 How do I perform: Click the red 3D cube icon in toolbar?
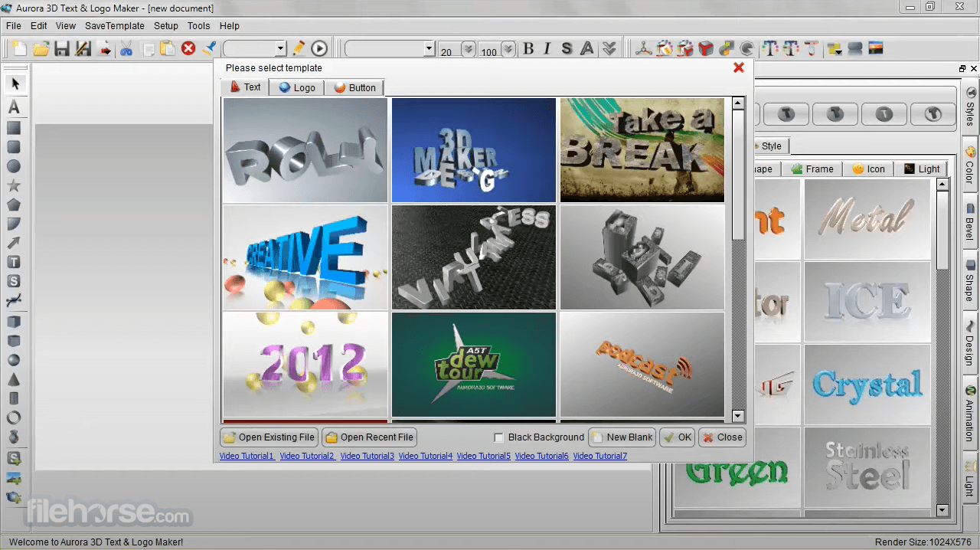click(x=706, y=48)
